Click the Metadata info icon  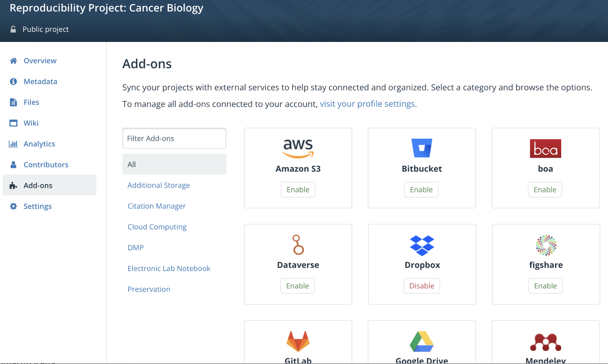(x=14, y=81)
